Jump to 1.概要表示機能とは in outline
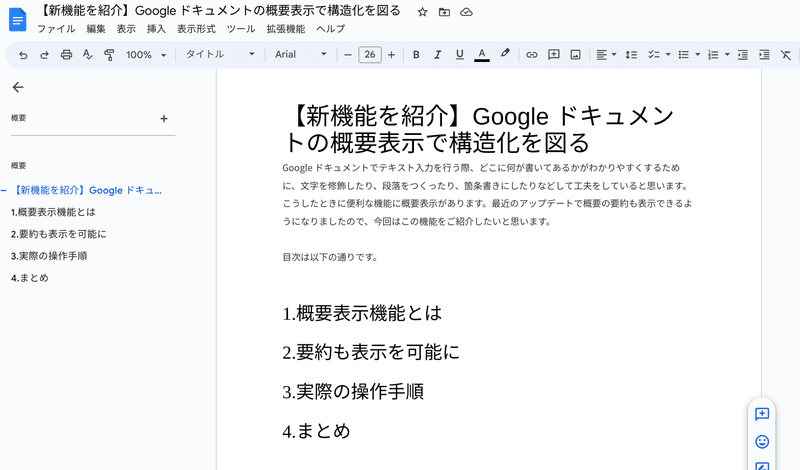800x470 pixels. 53,212
